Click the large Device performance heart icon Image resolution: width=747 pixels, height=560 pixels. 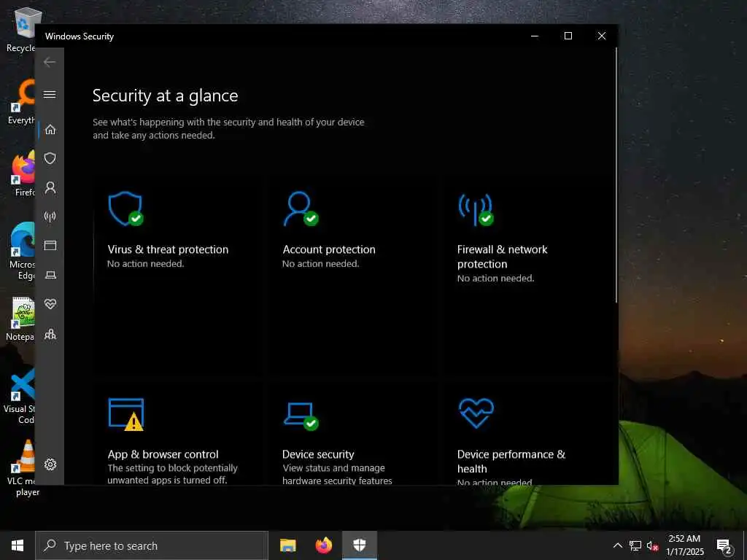coord(476,413)
